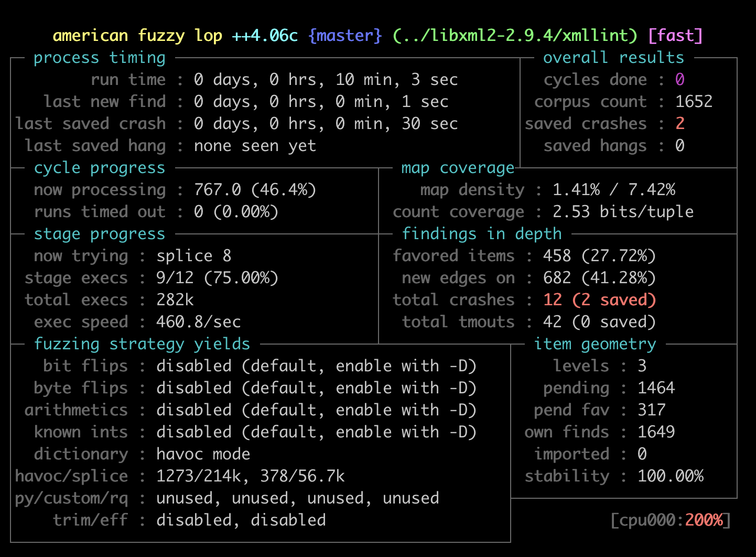Select the 'findings in depth' section header
Image resolution: width=756 pixels, height=557 pixels.
(481, 234)
